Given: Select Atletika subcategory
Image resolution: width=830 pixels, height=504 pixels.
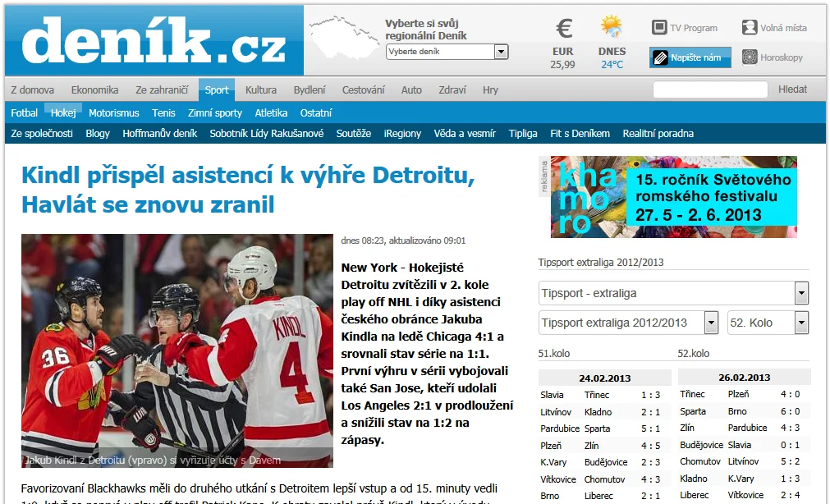Looking at the screenshot, I should click(271, 112).
